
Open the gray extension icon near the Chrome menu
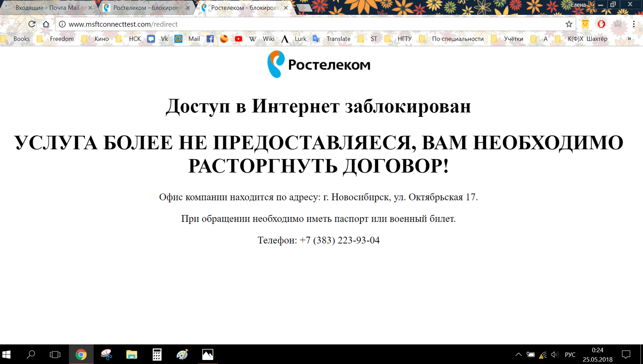point(618,24)
